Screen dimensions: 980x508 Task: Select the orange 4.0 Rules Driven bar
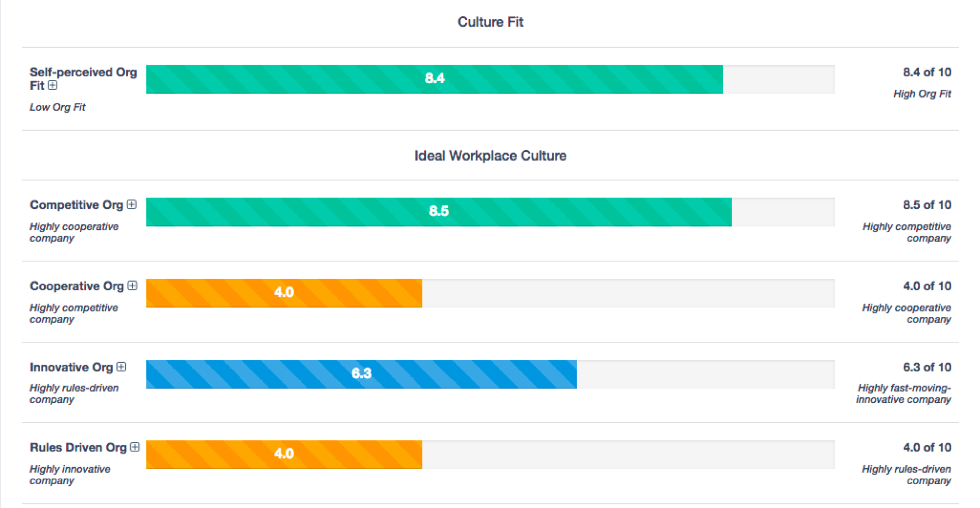point(284,454)
